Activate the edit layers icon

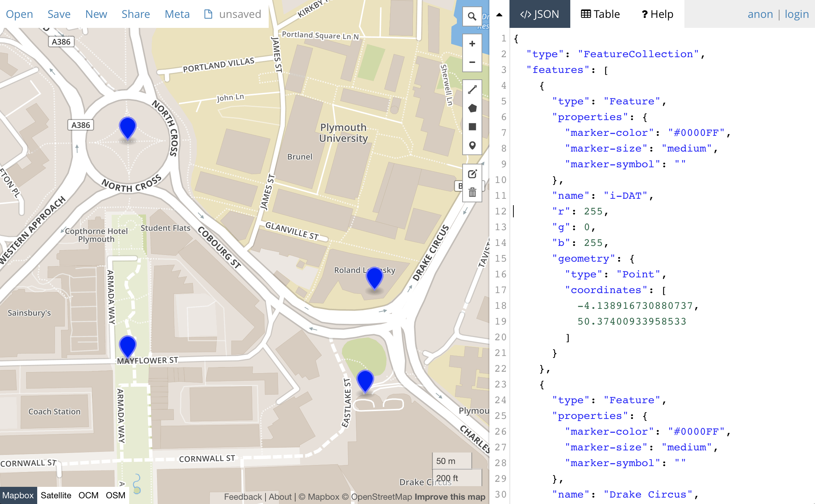pyautogui.click(x=472, y=174)
